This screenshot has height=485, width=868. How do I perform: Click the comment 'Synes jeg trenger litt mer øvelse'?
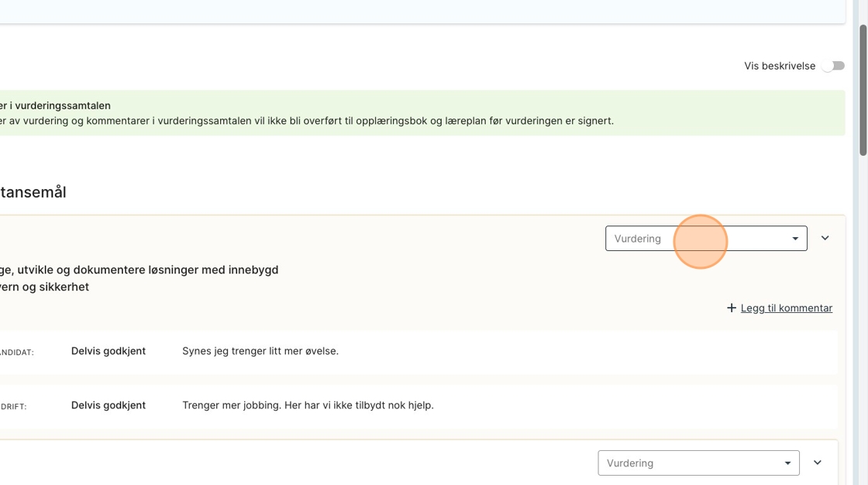260,351
